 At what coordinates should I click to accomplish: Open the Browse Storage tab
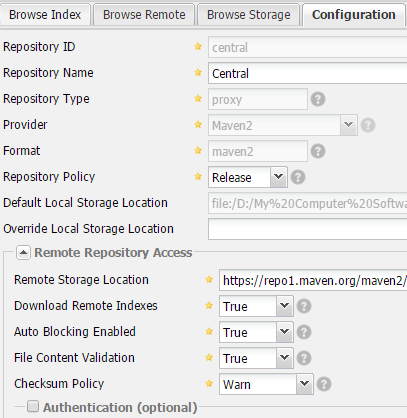click(249, 15)
